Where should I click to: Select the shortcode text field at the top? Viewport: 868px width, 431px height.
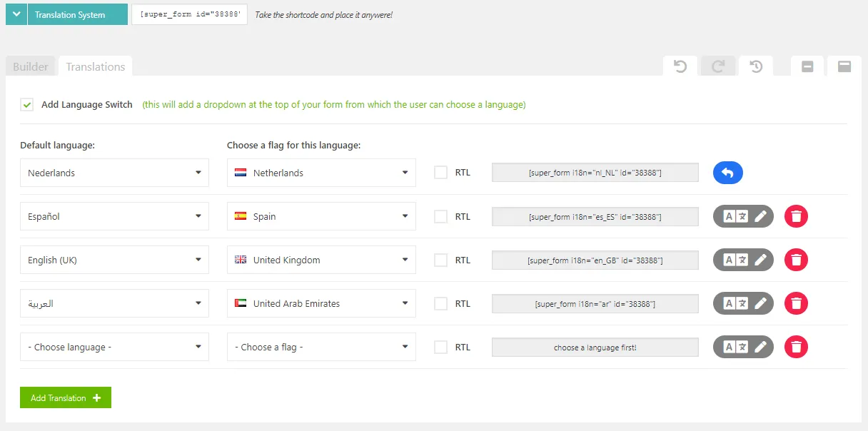click(189, 14)
